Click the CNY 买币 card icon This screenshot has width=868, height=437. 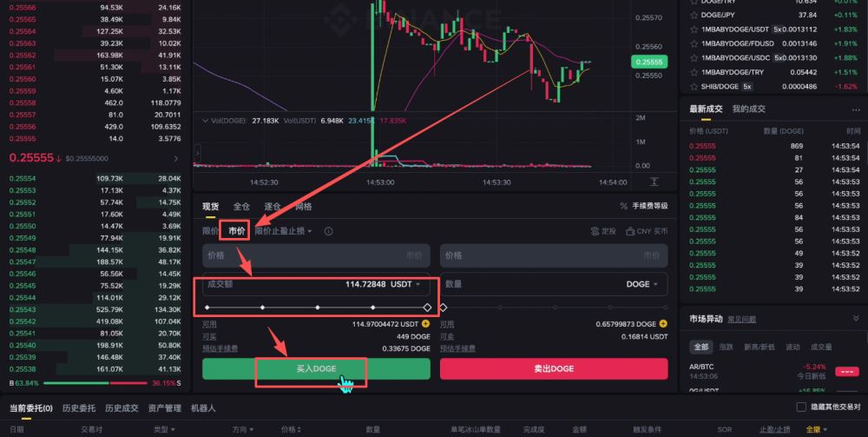pos(630,231)
